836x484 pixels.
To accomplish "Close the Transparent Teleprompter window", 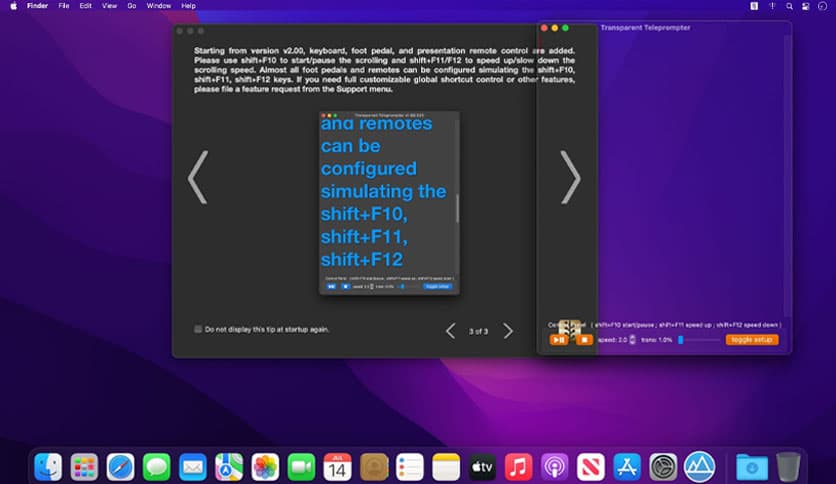I will tap(544, 28).
